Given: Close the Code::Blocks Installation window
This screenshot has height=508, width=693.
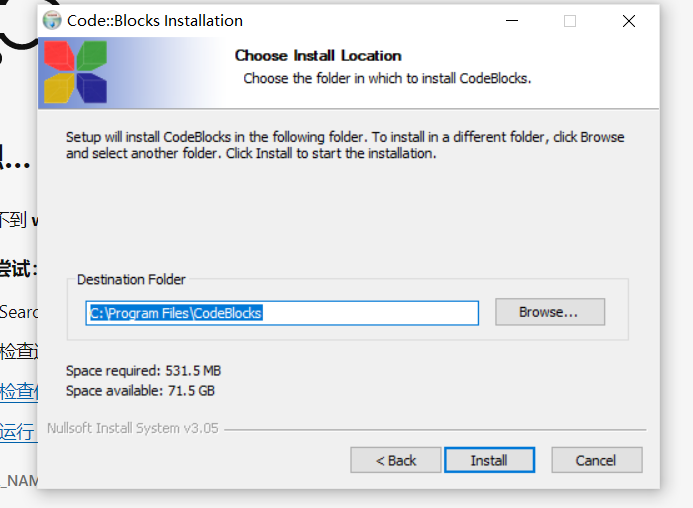Looking at the screenshot, I should click(628, 21).
